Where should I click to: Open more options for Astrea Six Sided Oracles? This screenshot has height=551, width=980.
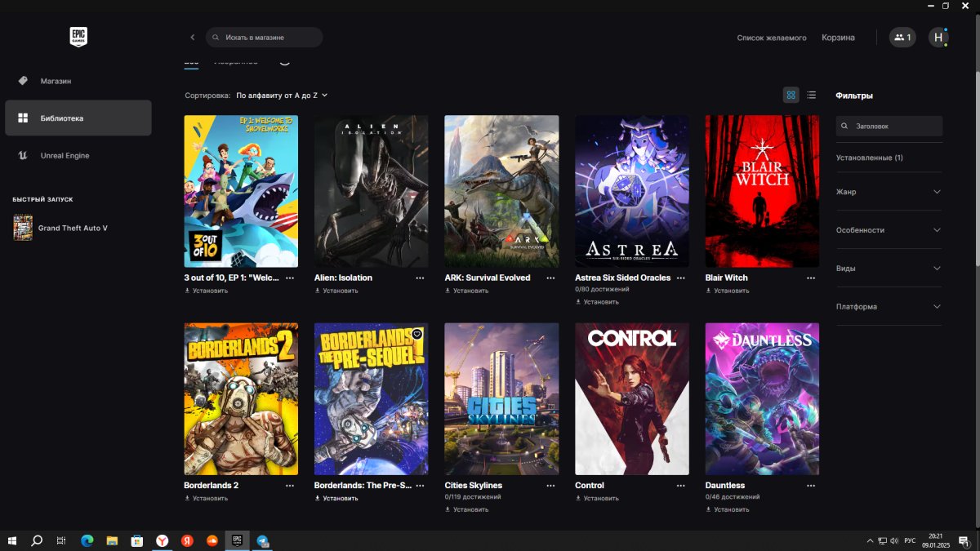point(681,278)
